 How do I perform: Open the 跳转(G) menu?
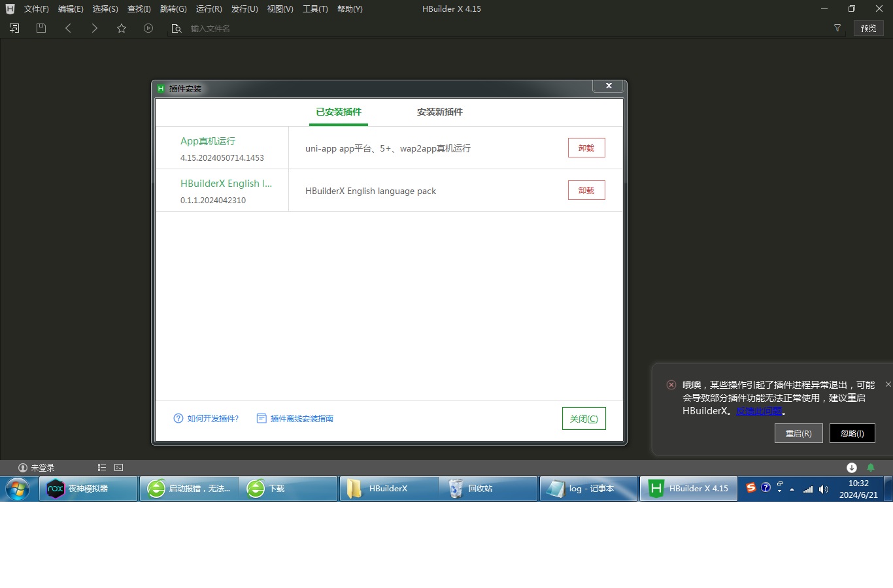(173, 9)
